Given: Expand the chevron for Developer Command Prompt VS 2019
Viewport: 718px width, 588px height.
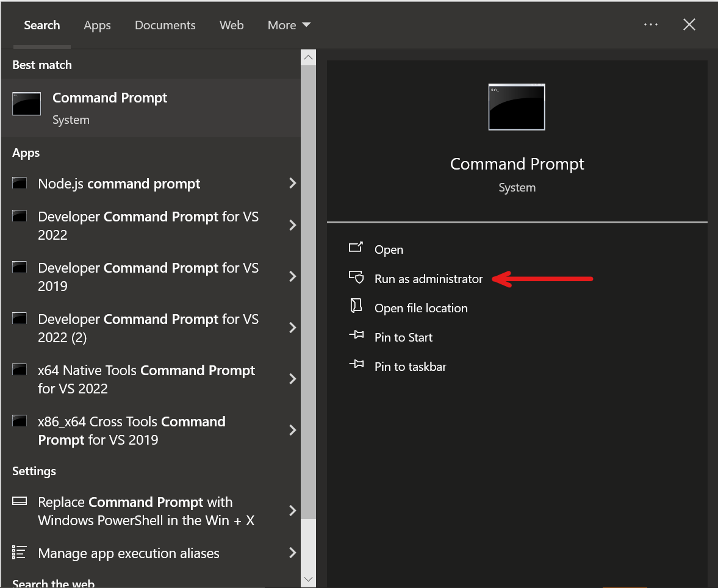Looking at the screenshot, I should [x=293, y=276].
